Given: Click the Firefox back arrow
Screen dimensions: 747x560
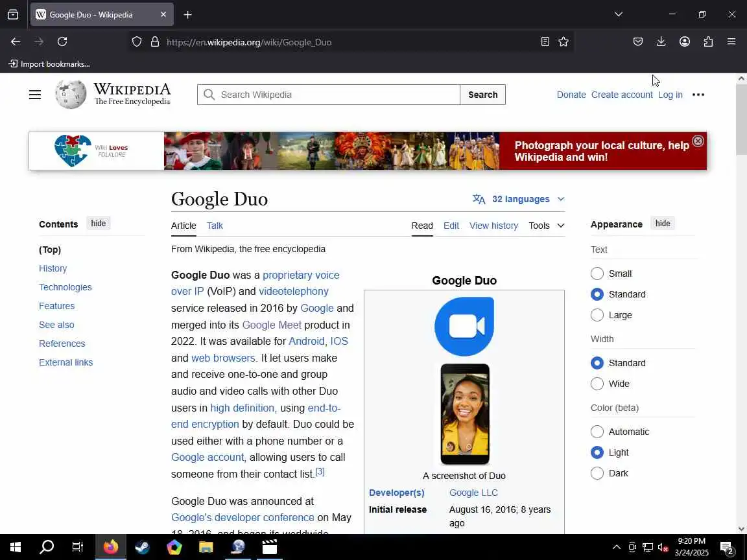Looking at the screenshot, I should 16,42.
